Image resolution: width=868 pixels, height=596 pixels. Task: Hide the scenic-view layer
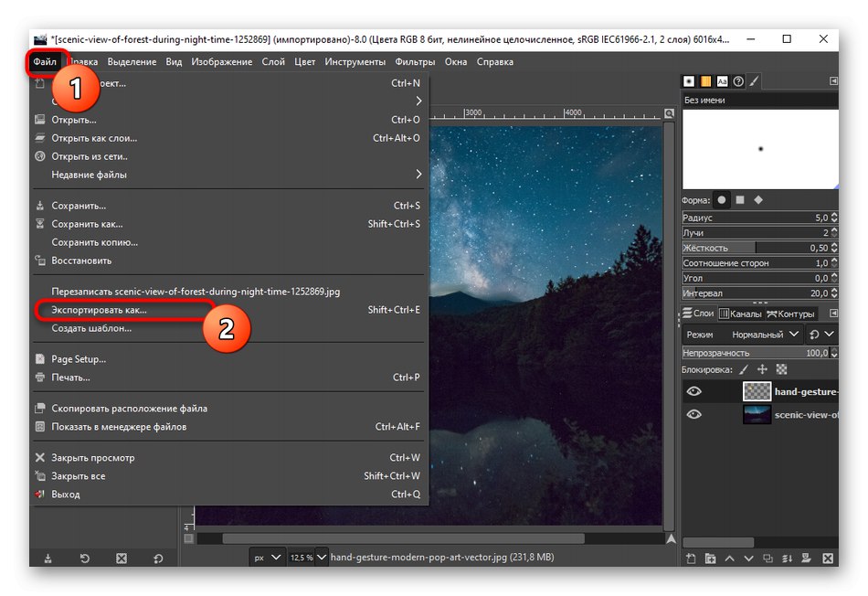[694, 414]
